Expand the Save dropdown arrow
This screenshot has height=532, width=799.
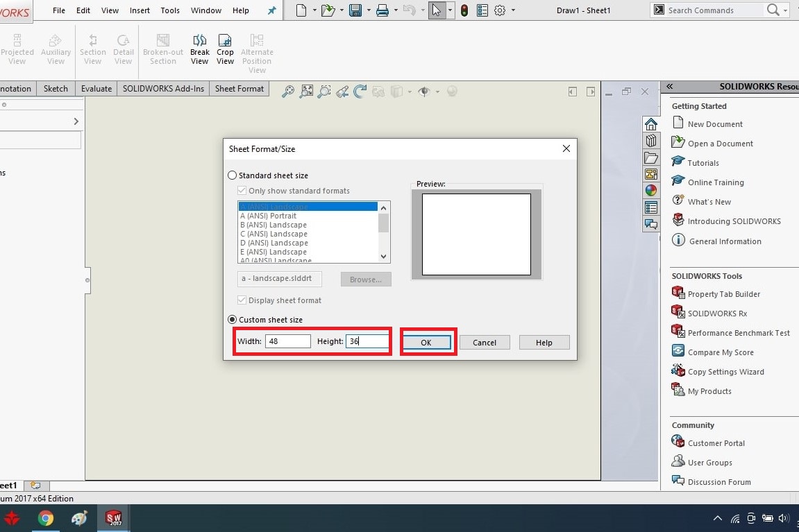pos(369,10)
